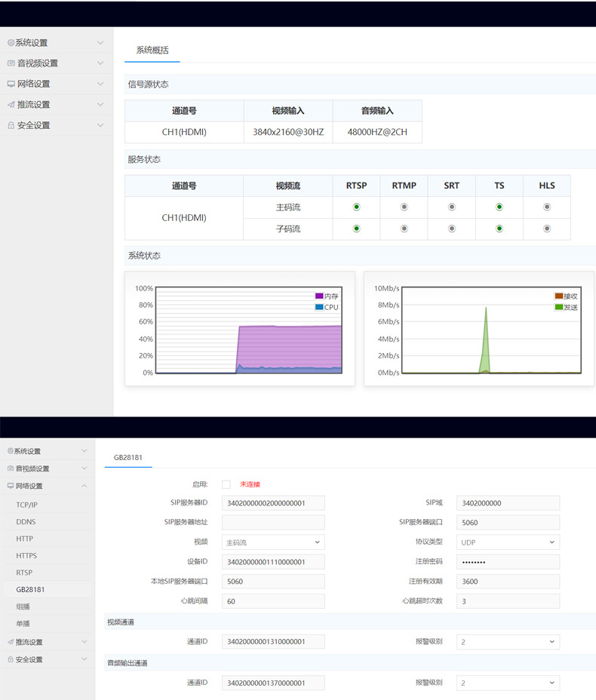Click the 子码流 TS status indicator

click(x=499, y=229)
